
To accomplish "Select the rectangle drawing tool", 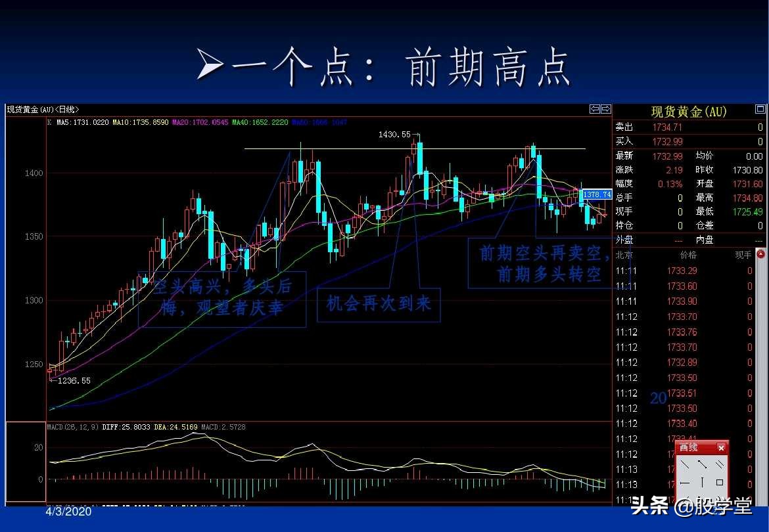I will [720, 482].
